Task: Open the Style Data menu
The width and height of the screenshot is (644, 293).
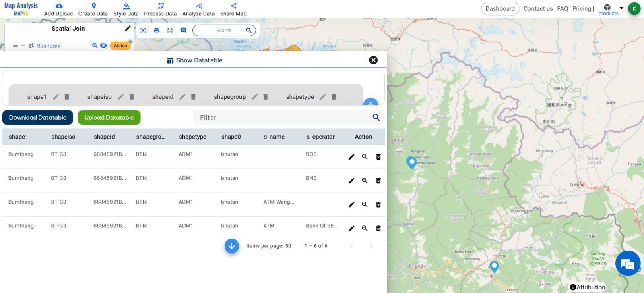Action: point(126,9)
